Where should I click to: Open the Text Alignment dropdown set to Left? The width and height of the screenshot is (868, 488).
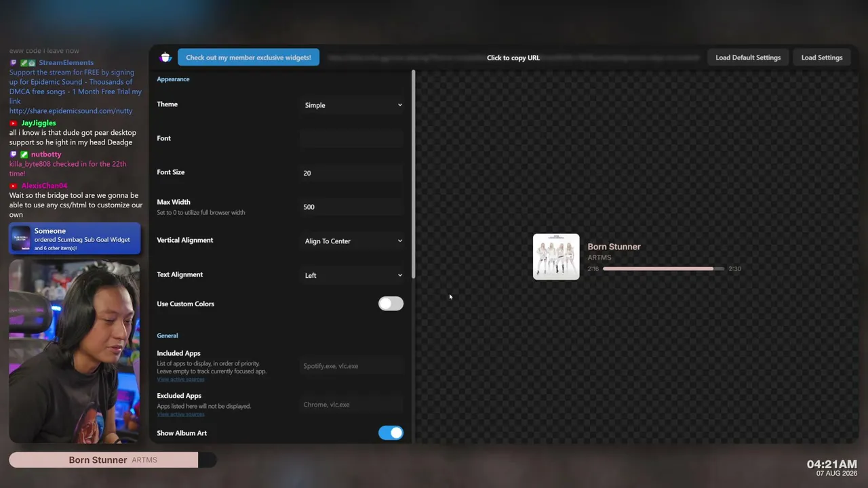pos(353,275)
